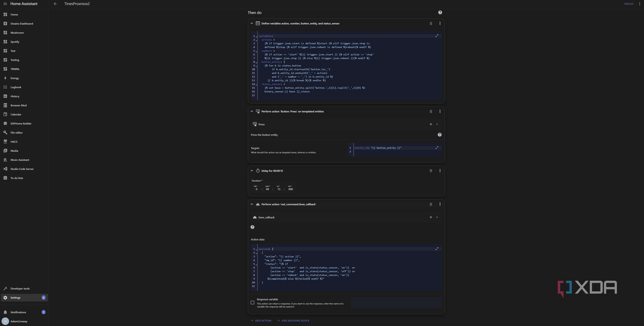Open Notifications panel

point(24,312)
